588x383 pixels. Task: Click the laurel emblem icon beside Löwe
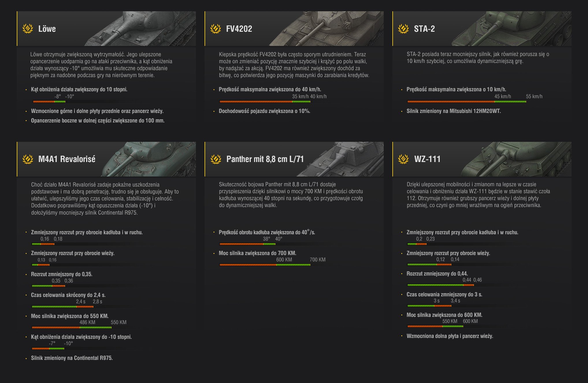[x=28, y=29]
